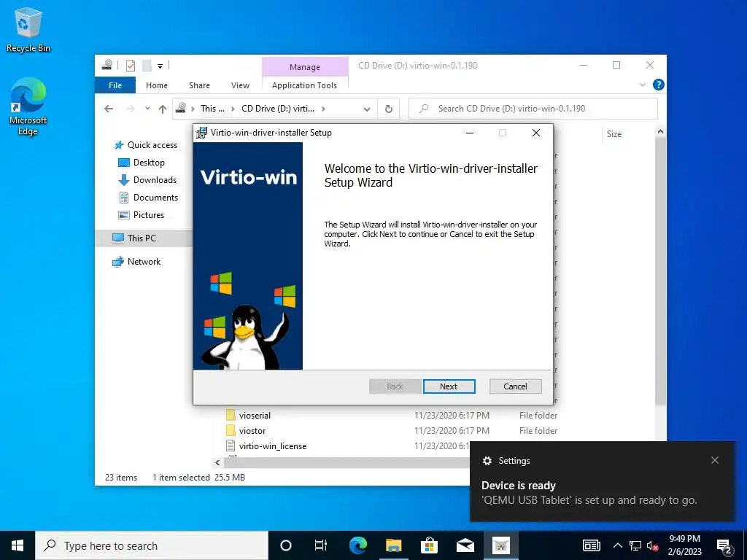
Task: Go up one folder level in Explorer
Action: pos(163,109)
